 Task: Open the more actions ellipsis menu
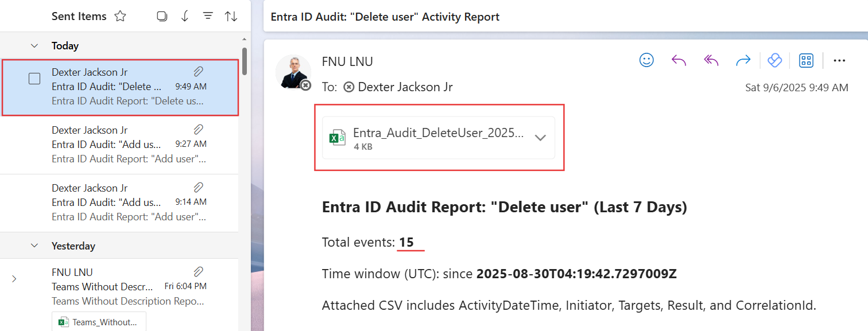click(839, 60)
